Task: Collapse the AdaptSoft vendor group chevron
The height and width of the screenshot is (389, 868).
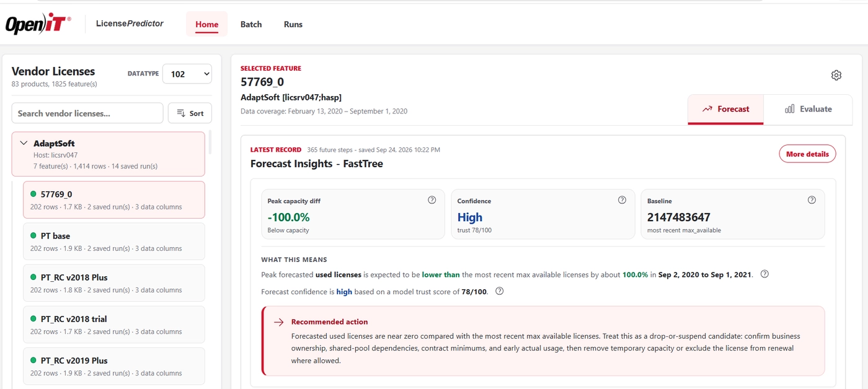Action: (24, 143)
